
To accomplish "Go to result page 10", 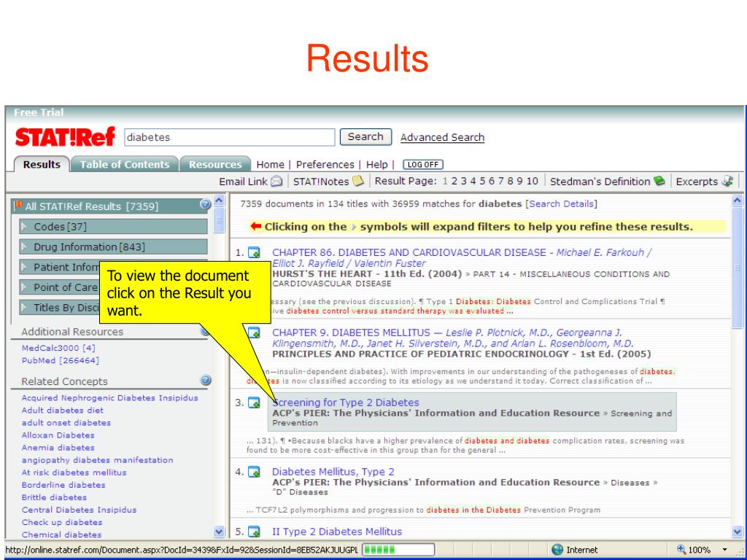I will 532,182.
